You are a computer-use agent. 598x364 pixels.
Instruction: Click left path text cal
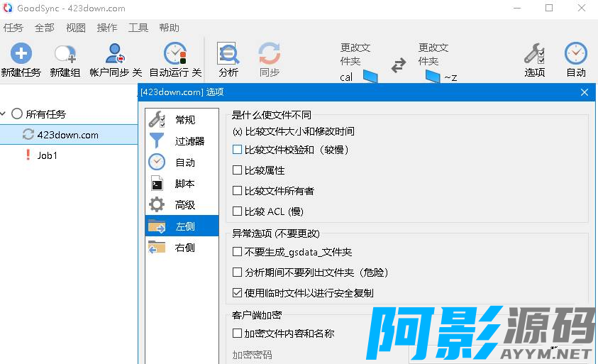click(x=346, y=77)
